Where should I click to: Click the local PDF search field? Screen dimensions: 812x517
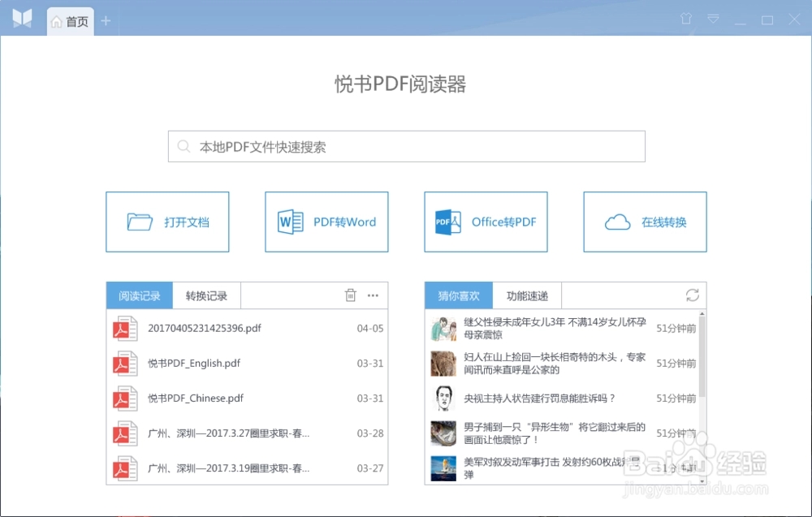click(x=407, y=146)
